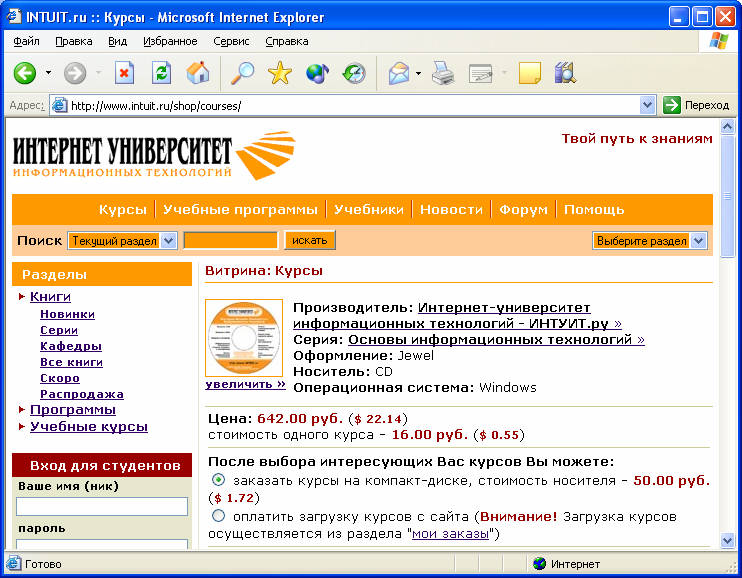
Task: Open the Текущий раздел search dropdown
Action: click(168, 240)
